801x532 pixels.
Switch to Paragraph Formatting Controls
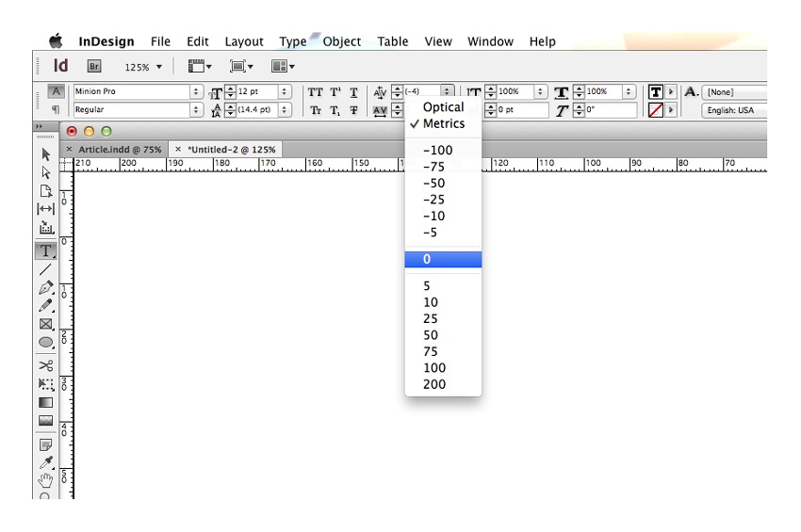(56, 109)
